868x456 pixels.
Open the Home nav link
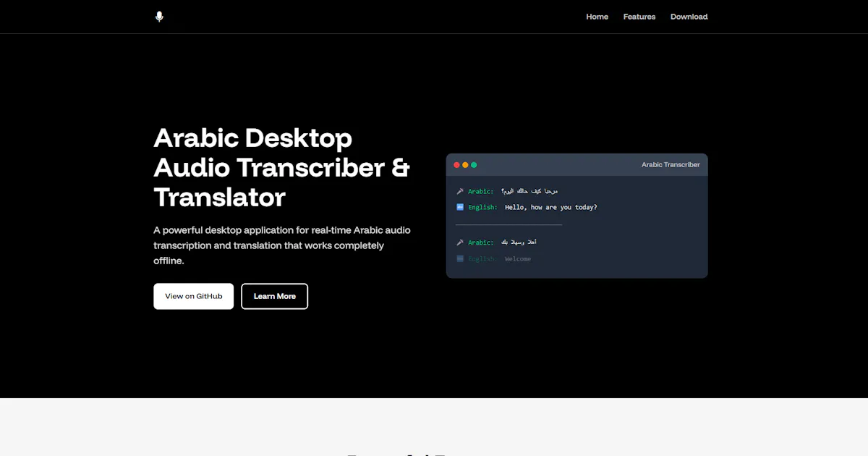[x=597, y=17]
